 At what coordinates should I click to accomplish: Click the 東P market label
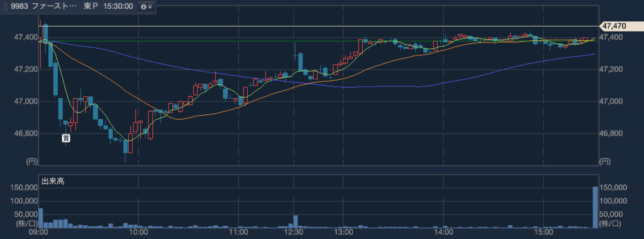coord(91,6)
